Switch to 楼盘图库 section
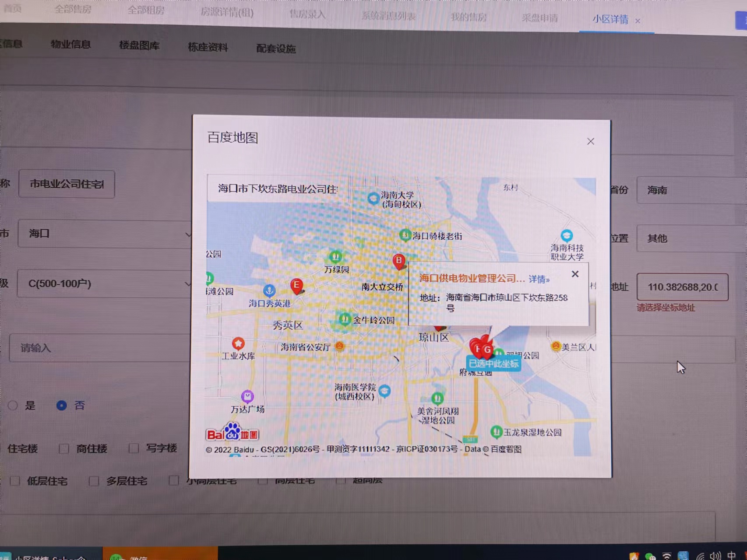747x560 pixels. [139, 45]
